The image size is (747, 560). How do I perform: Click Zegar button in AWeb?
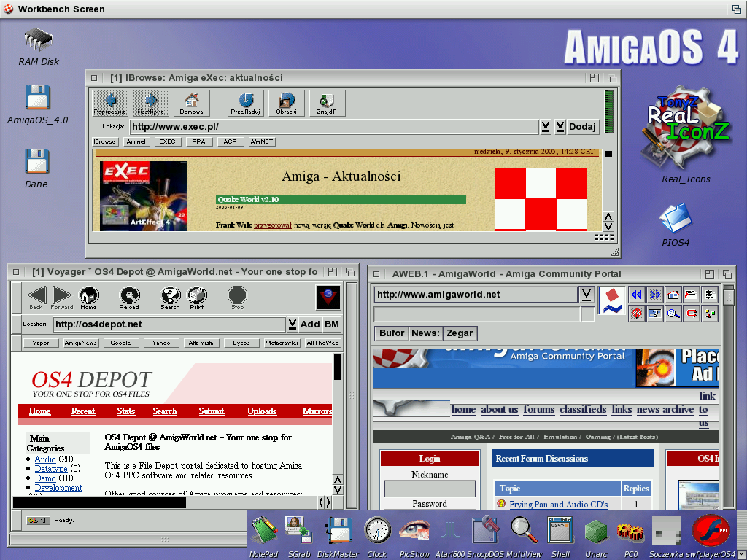click(460, 333)
